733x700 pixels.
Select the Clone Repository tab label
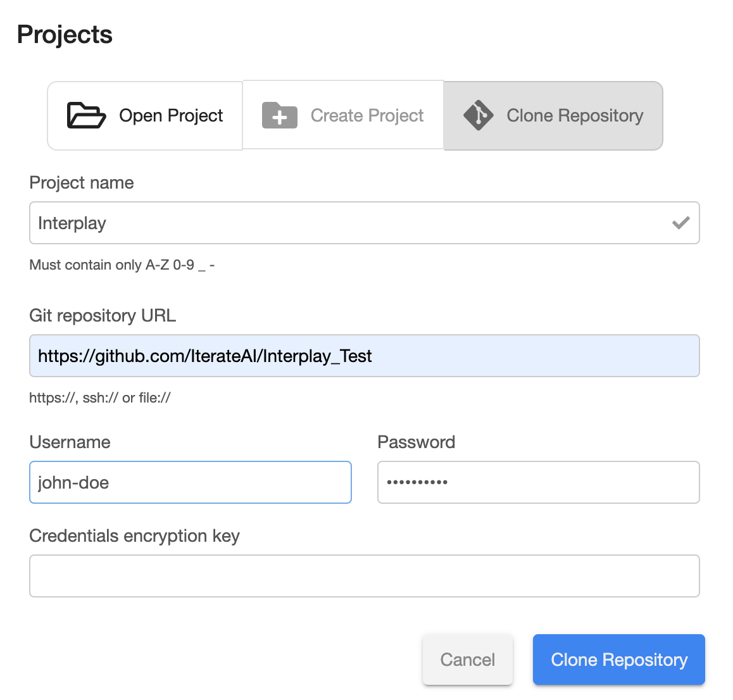pyautogui.click(x=575, y=115)
